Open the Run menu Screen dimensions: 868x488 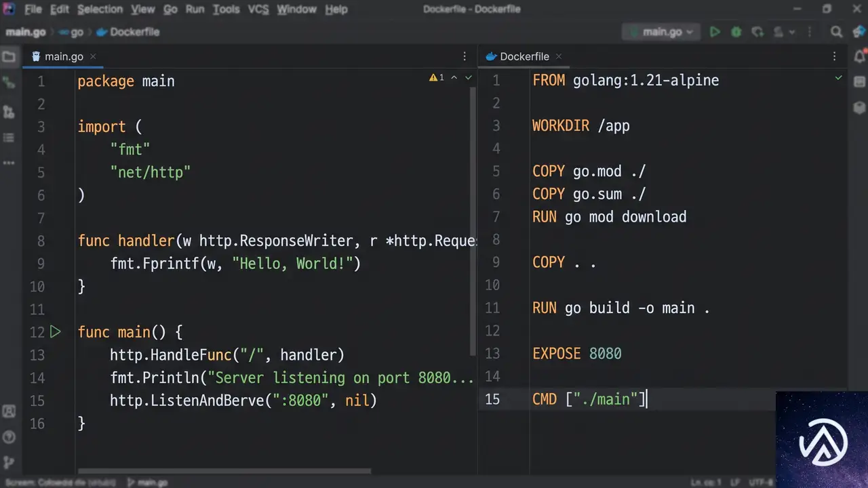pos(195,9)
